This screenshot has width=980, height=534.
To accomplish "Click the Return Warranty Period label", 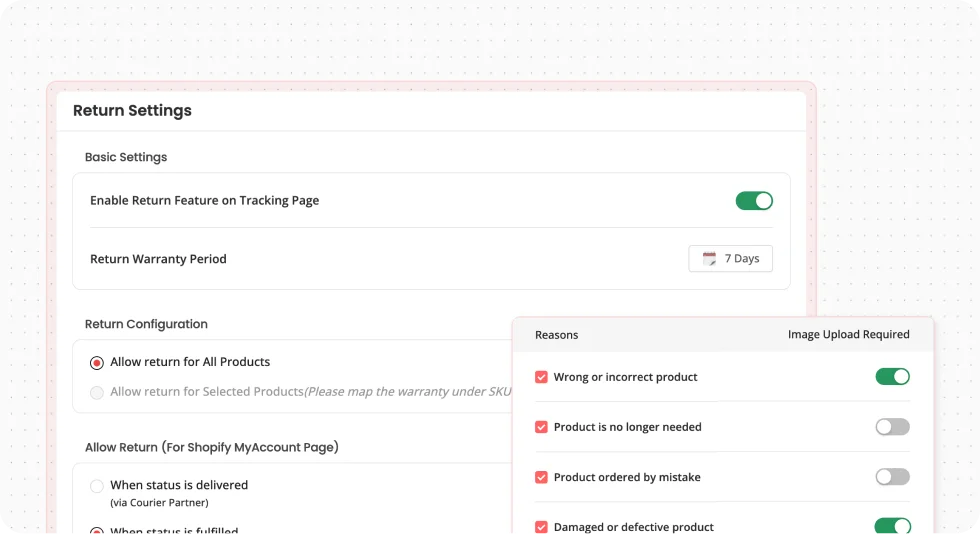I will [158, 259].
